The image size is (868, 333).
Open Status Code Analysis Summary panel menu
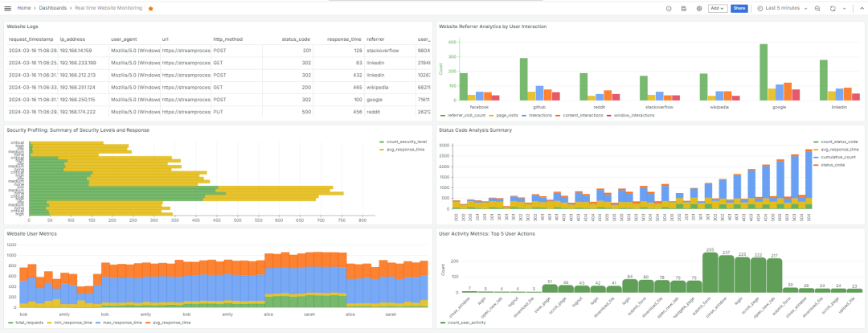pos(475,130)
